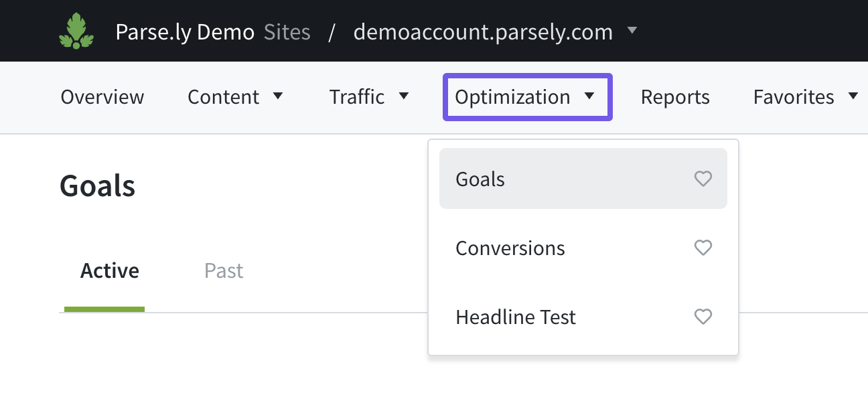Select the Active goals tab

pos(110,271)
